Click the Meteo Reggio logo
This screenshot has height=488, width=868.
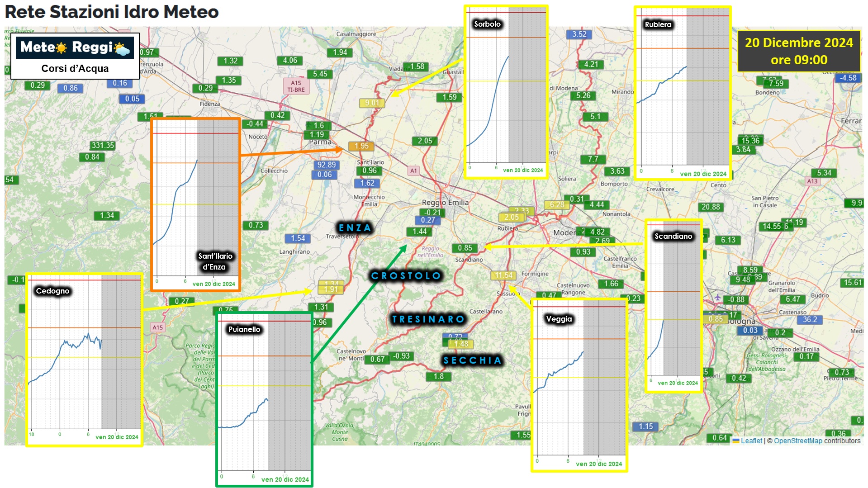(x=75, y=48)
